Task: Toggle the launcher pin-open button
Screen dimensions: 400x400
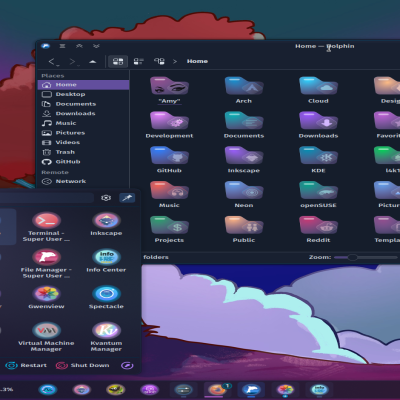Action: 127,198
